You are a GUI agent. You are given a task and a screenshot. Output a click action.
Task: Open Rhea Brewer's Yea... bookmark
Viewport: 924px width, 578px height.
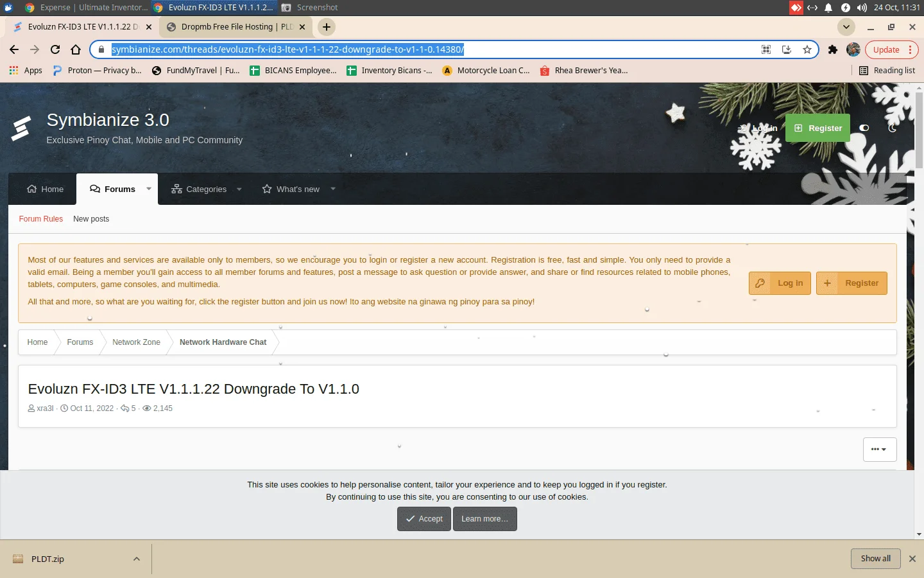pyautogui.click(x=584, y=71)
